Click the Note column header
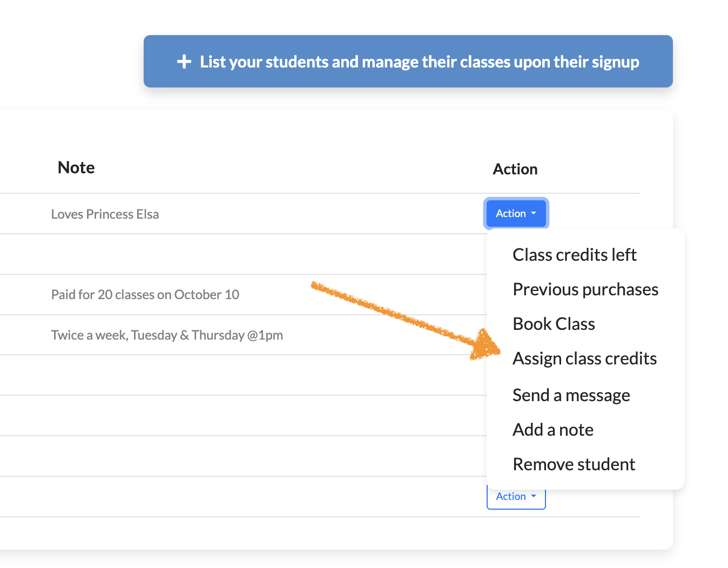728x568 pixels. 76,168
